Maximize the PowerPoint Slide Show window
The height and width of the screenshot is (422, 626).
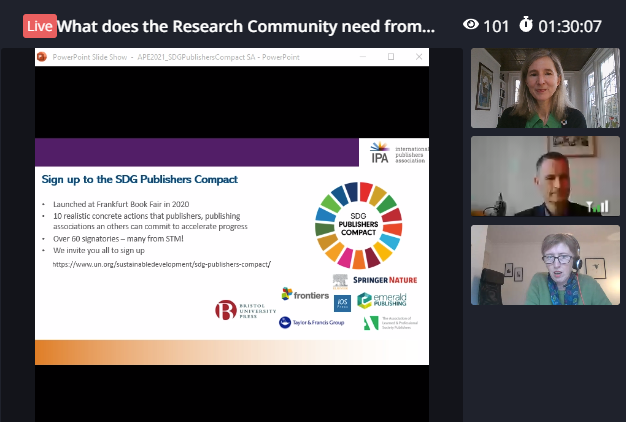tap(391, 57)
